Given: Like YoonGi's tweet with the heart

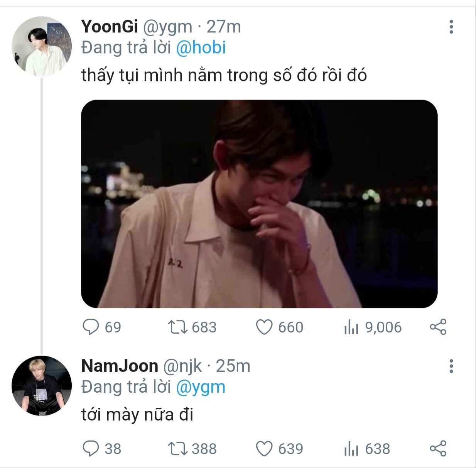Looking at the screenshot, I should (x=265, y=327).
